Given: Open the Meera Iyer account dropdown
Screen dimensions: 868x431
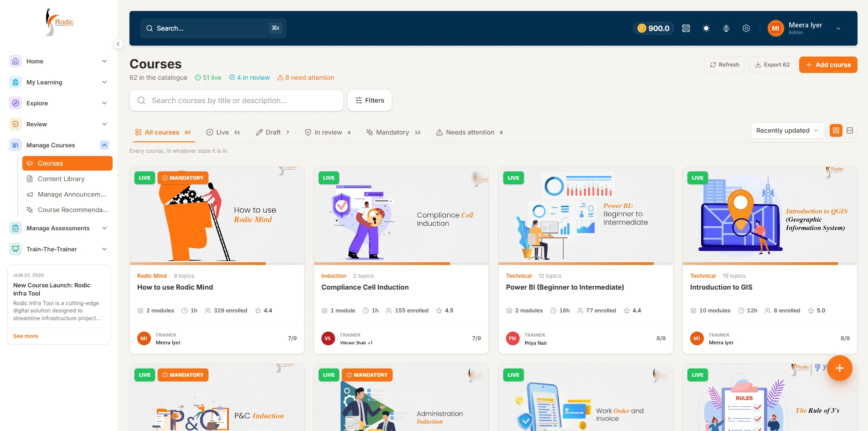Looking at the screenshot, I should [838, 28].
